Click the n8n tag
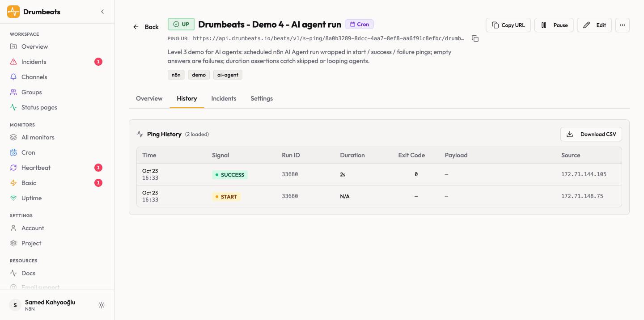The image size is (644, 320). point(176,75)
